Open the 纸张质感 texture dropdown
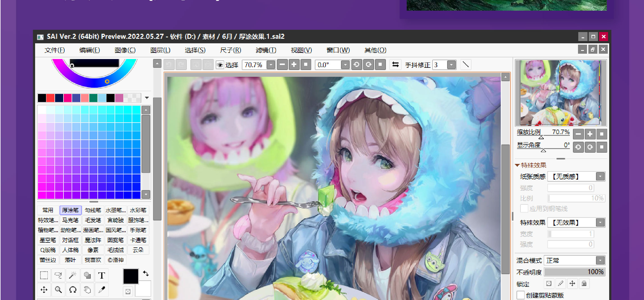 (x=600, y=177)
